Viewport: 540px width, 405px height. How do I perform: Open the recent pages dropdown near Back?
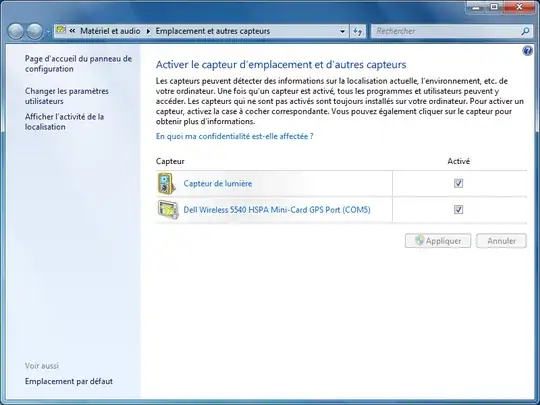[x=48, y=32]
